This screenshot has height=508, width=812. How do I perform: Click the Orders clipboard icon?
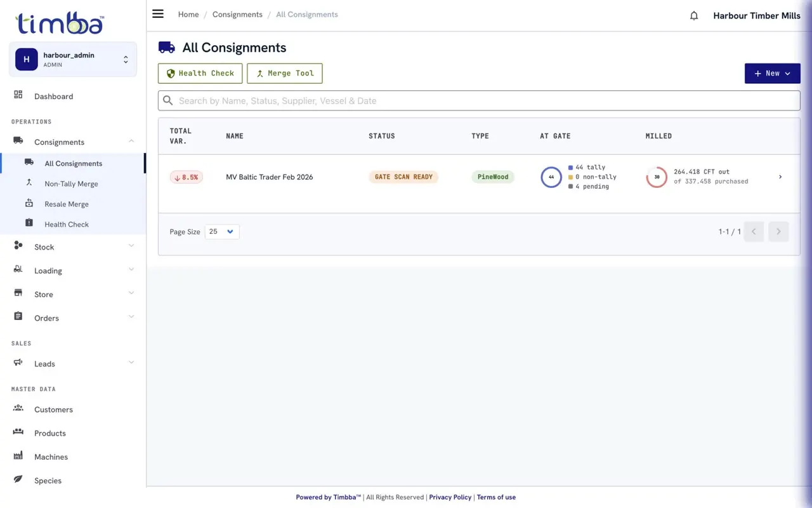18,317
